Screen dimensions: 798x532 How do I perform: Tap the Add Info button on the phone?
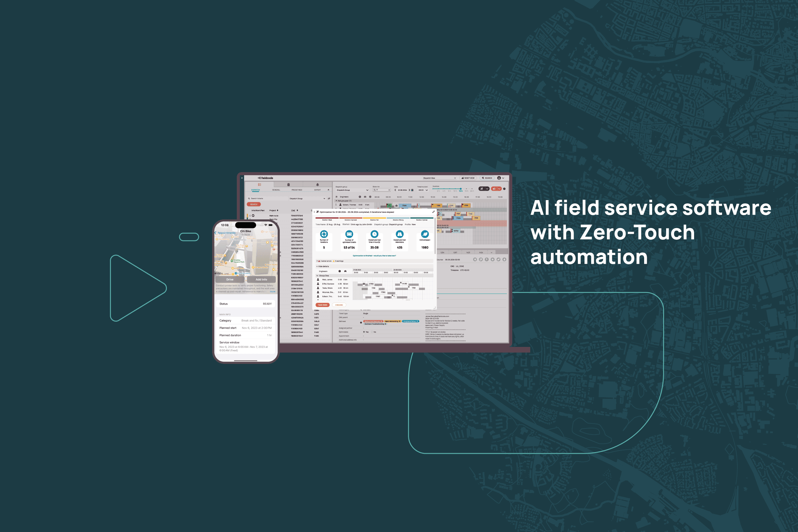[x=261, y=280]
